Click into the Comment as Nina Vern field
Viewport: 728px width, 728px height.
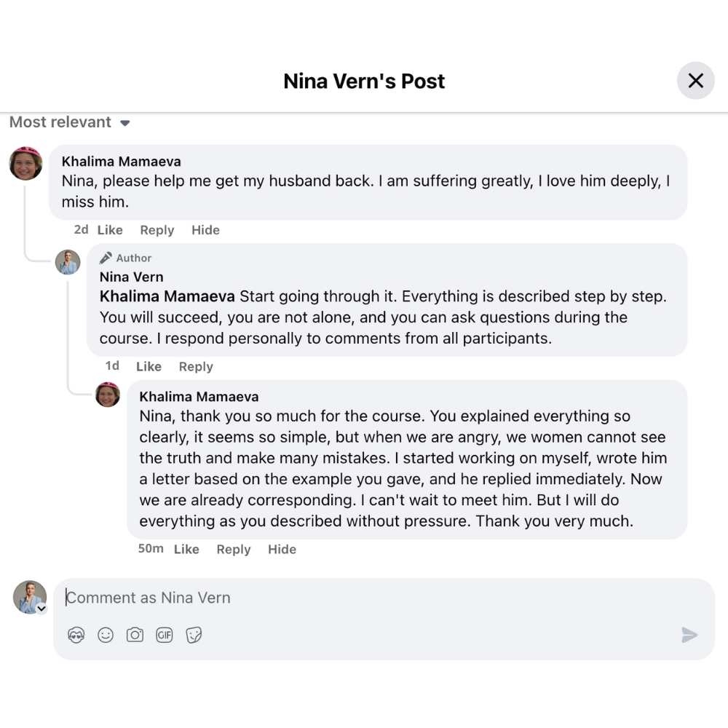point(364,598)
